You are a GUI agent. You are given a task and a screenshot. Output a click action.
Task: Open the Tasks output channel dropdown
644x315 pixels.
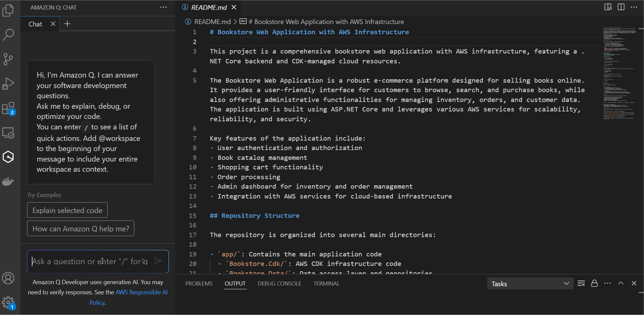[530, 283]
